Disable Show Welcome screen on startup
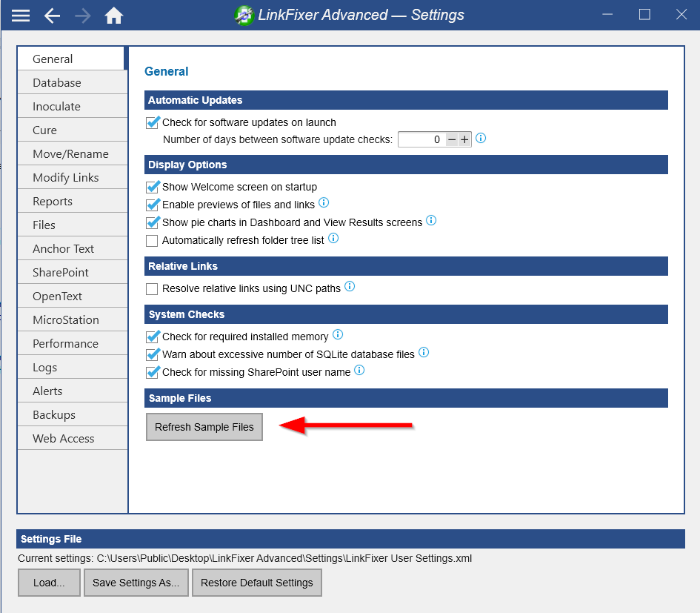This screenshot has height=613, width=700. coord(153,187)
